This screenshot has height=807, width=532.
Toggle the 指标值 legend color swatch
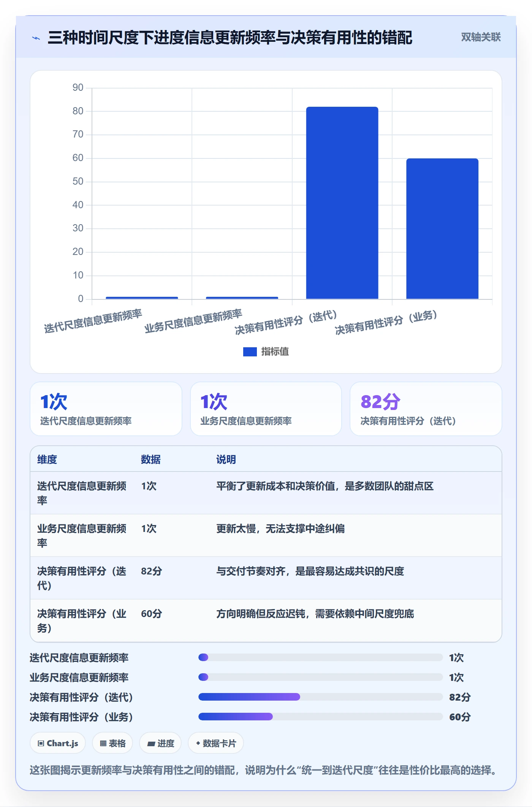(250, 352)
